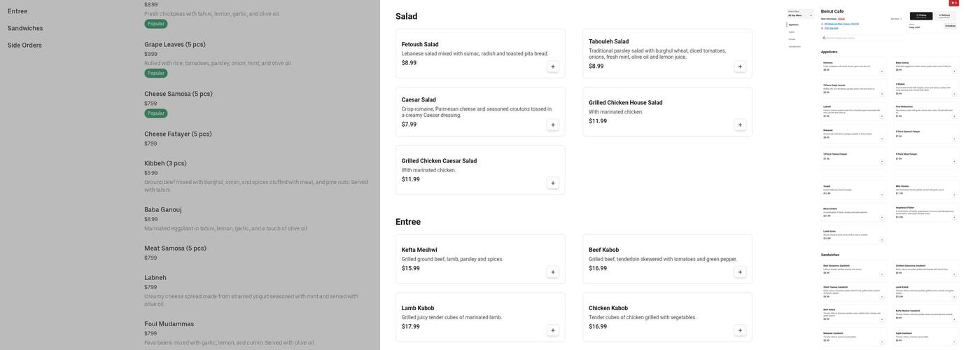Go to Entree in left category list

pos(17,11)
